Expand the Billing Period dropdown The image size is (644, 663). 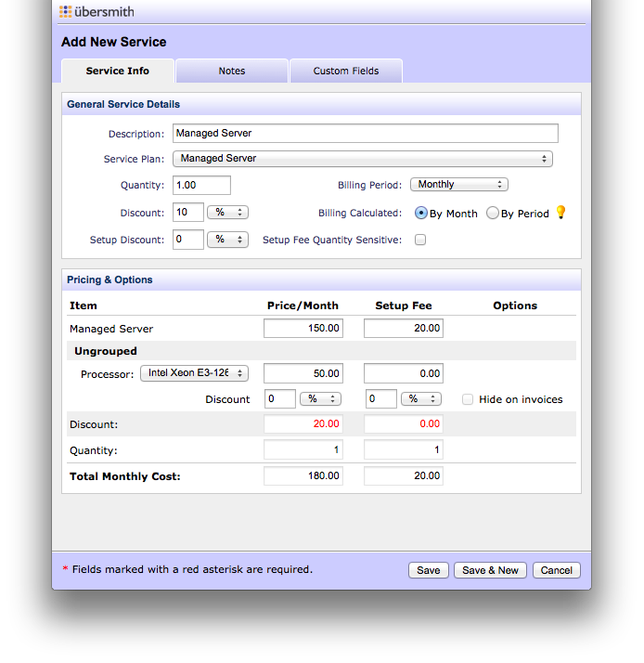coord(458,185)
